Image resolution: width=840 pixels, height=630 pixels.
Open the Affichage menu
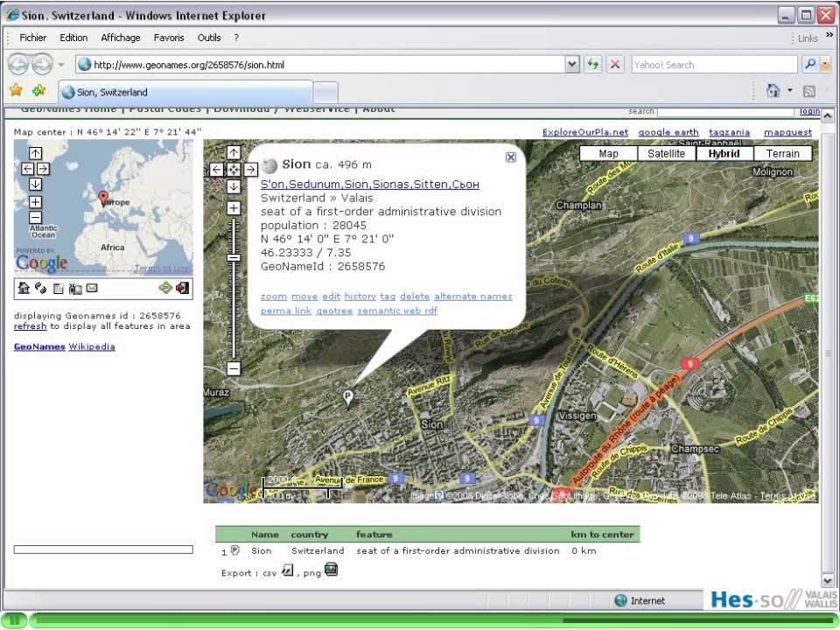pyautogui.click(x=121, y=38)
